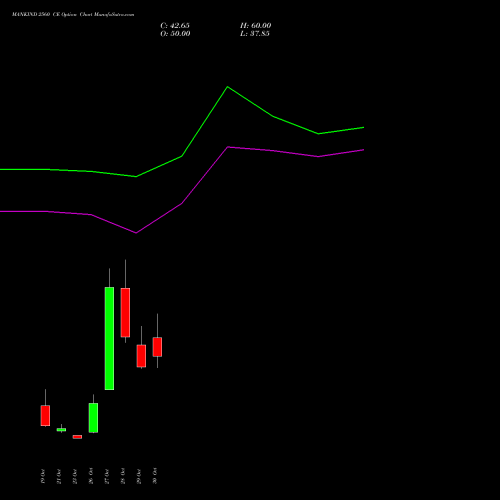The height and width of the screenshot is (500, 500).
Task: Click the '19 Oct' date label
Action: pyautogui.click(x=43, y=476)
